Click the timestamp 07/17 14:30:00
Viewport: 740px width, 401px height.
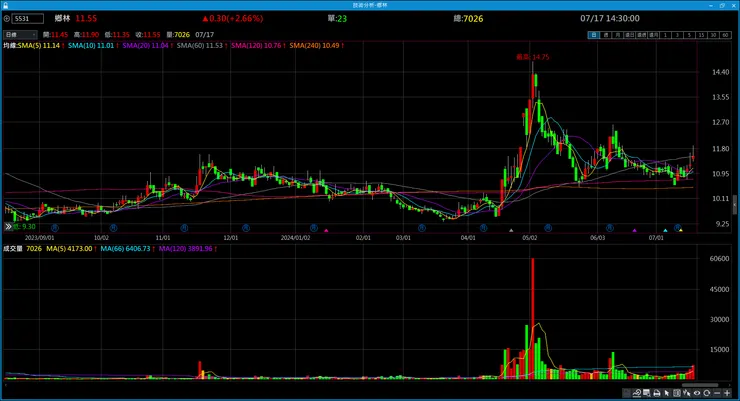tap(610, 18)
